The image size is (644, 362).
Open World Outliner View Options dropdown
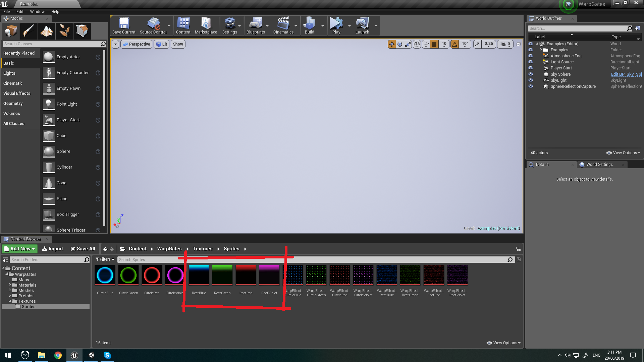click(x=623, y=153)
